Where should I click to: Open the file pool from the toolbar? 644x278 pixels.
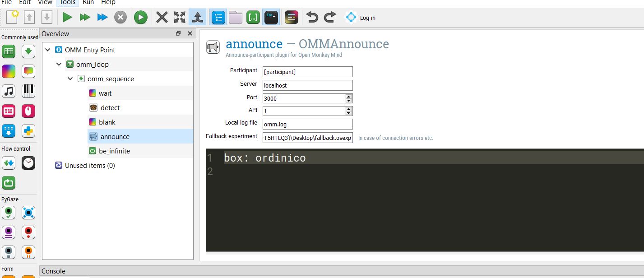tap(235, 17)
